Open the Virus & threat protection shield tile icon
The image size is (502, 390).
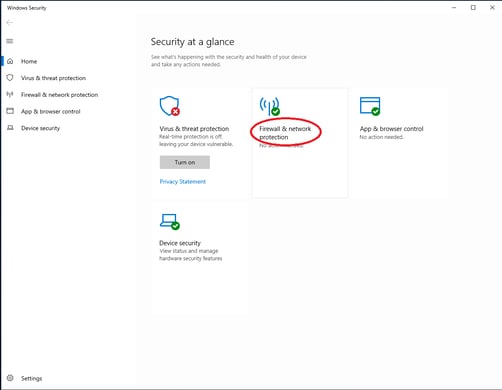pyautogui.click(x=170, y=106)
